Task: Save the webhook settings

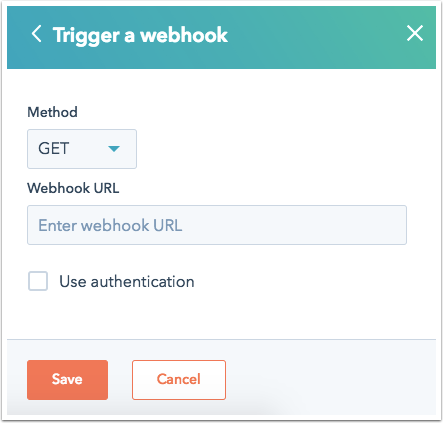Action: pos(67,380)
